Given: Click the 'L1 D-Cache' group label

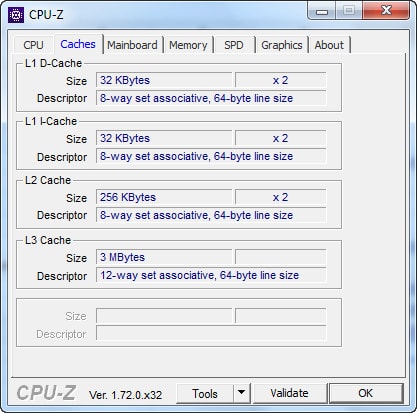Looking at the screenshot, I should [x=53, y=63].
